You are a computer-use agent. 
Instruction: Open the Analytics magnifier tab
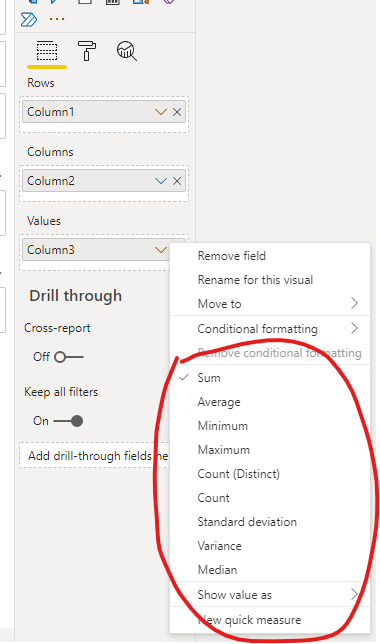pyautogui.click(x=127, y=51)
